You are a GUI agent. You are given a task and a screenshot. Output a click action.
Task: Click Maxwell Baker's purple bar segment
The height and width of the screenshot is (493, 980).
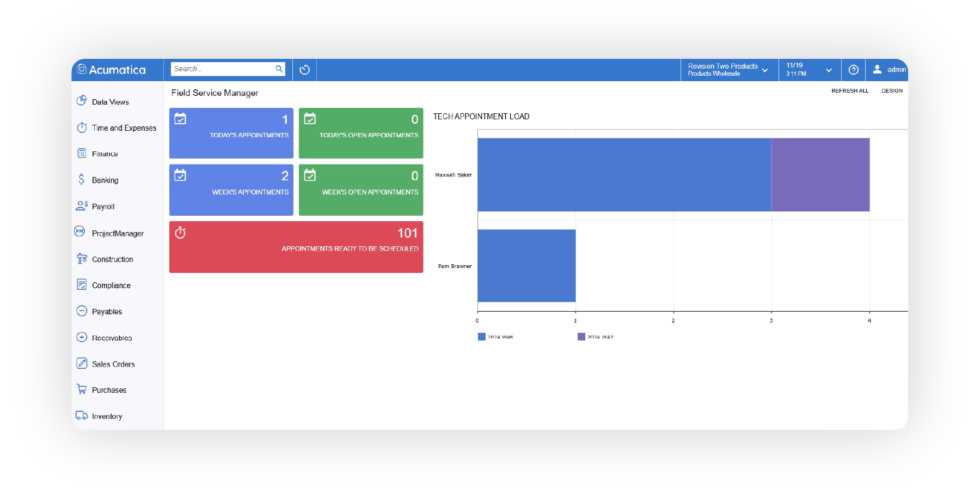[x=820, y=175]
